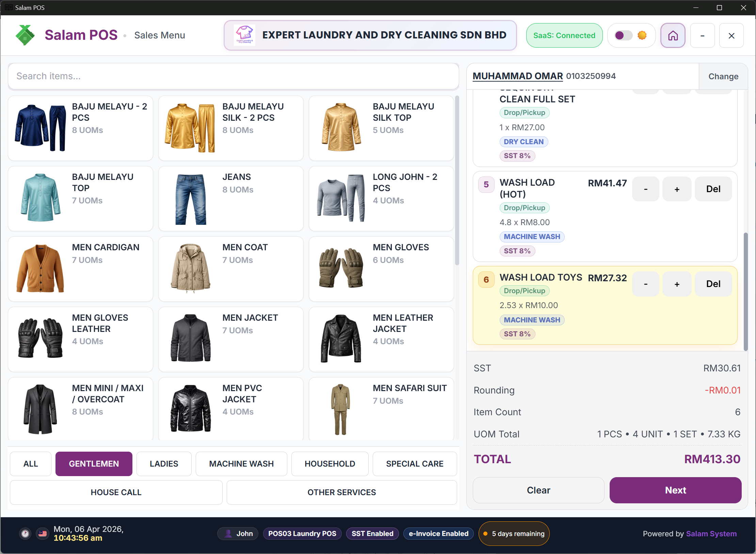Switch to the MACHINE WASH category tab
The image size is (756, 554).
tap(241, 464)
